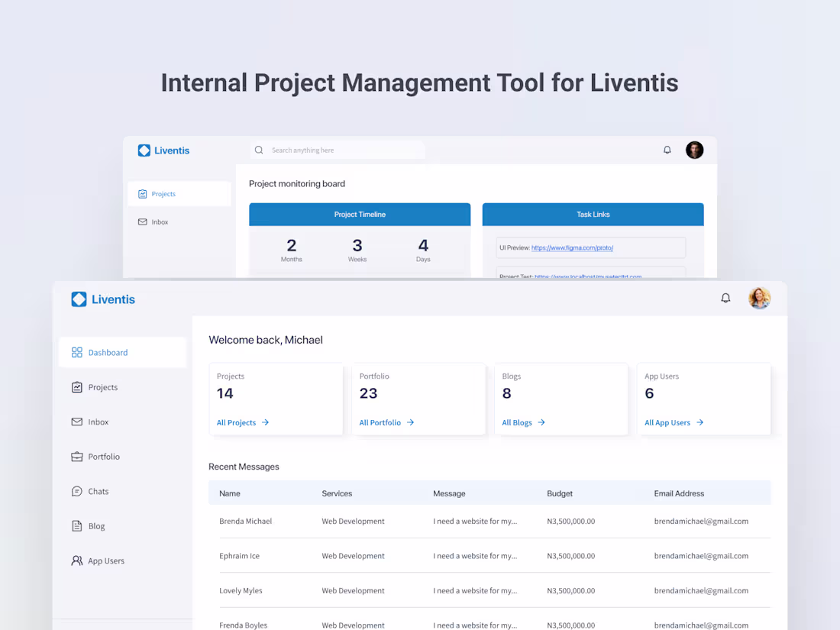Screen dimensions: 840x630
Task: Switch to the Project Timeline tab
Action: [360, 215]
